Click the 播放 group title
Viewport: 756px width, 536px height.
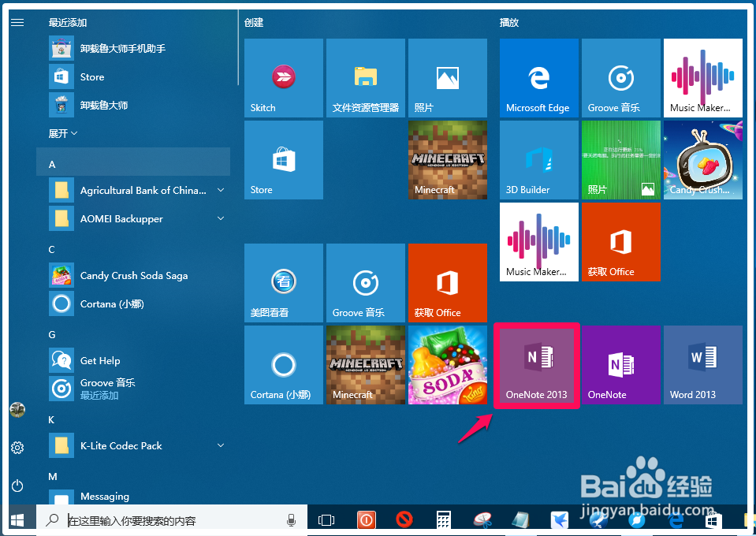[509, 22]
